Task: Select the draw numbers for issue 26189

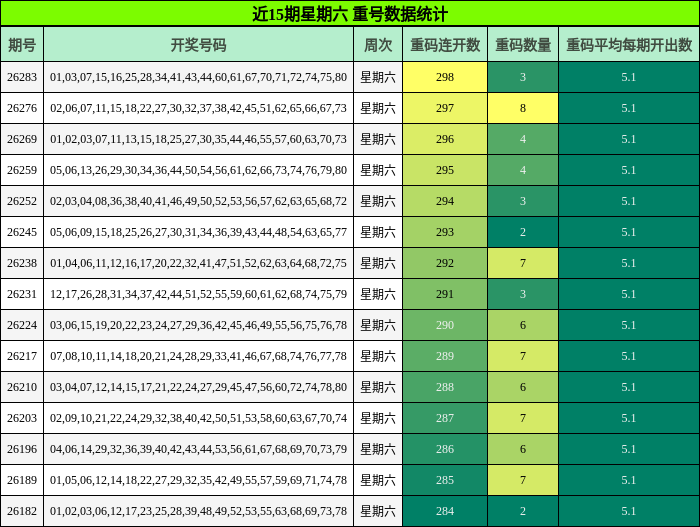Action: click(199, 480)
